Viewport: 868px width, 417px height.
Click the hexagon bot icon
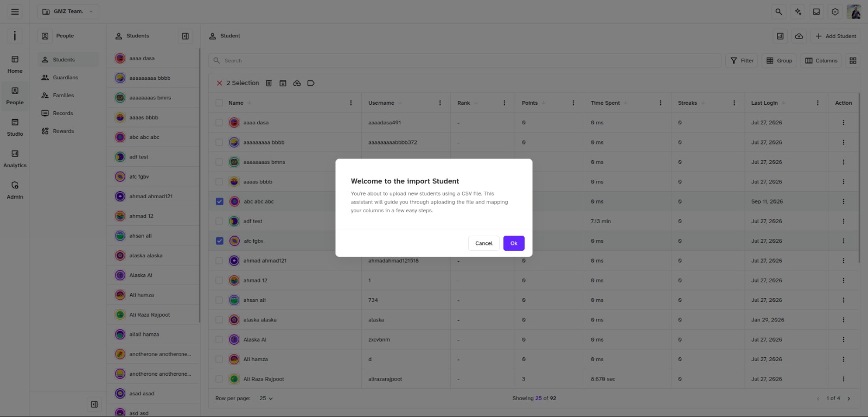[835, 11]
